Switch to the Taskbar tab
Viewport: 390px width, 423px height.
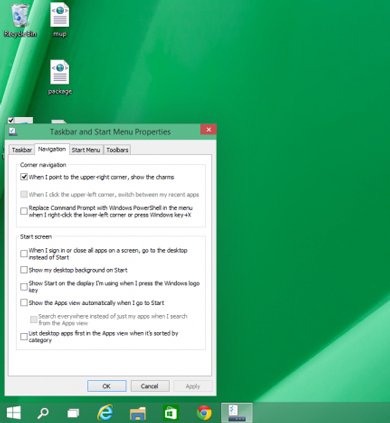22,150
